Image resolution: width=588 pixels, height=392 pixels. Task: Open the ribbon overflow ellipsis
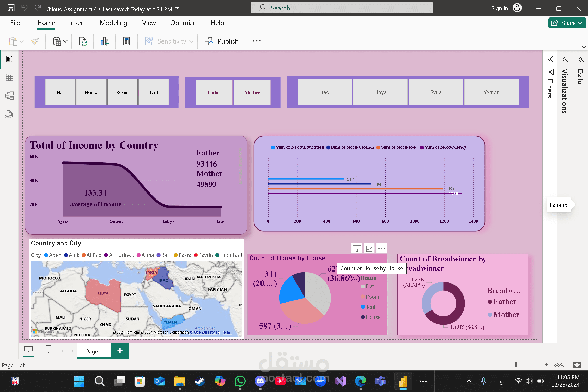[x=257, y=41]
